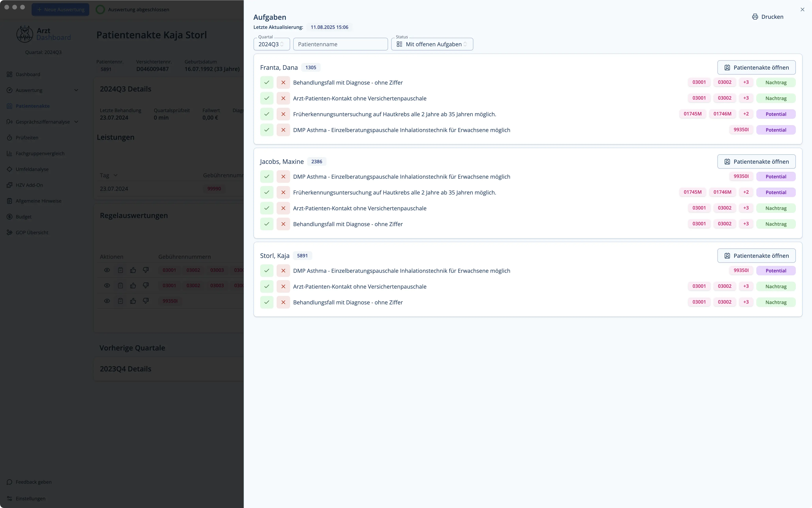Reject Storl's Behandlungsfall mit Diagnose task
Screen dimensions: 812x508
tap(283, 302)
